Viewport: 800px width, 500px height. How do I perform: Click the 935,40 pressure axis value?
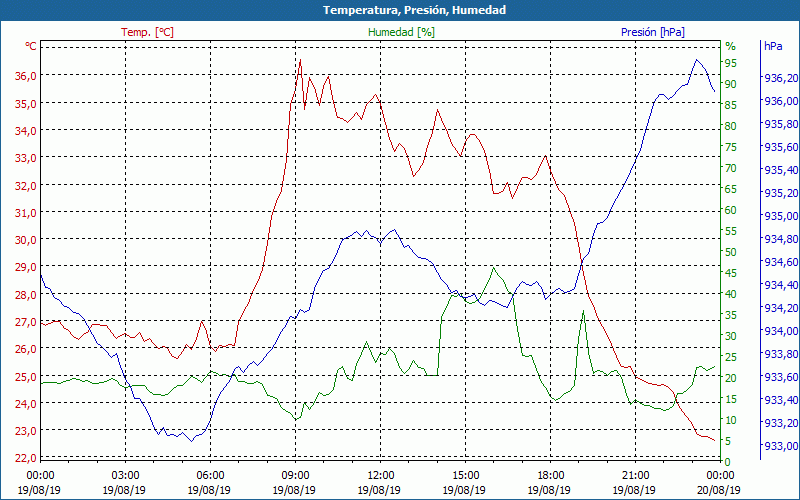point(781,170)
